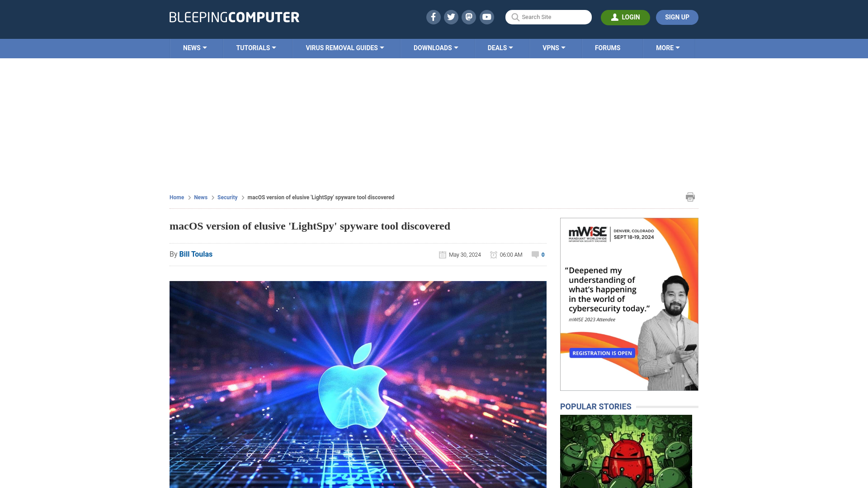This screenshot has height=488, width=868.
Task: Click the print page icon
Action: click(x=690, y=197)
